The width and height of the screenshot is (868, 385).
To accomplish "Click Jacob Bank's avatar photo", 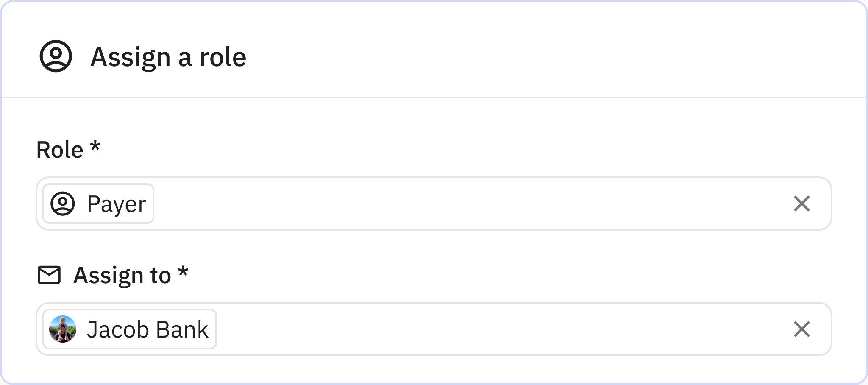I will pos(63,329).
